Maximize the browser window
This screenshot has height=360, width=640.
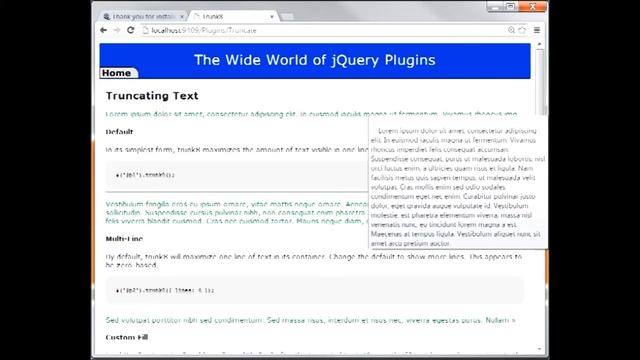[x=510, y=7]
